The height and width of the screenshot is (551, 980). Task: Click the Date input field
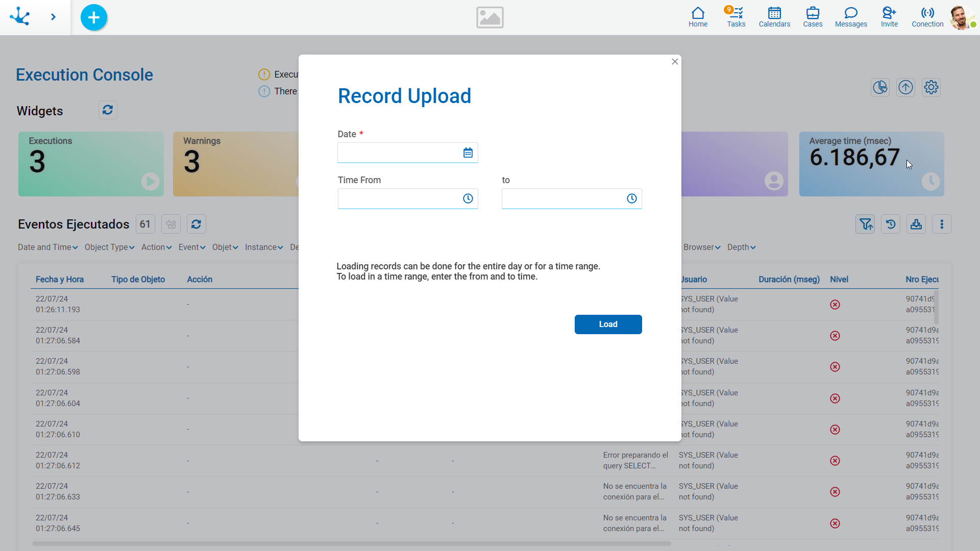398,153
